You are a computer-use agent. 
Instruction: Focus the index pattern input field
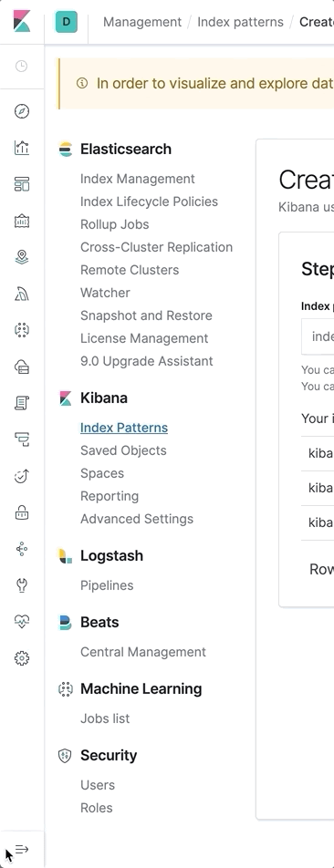[x=318, y=336]
